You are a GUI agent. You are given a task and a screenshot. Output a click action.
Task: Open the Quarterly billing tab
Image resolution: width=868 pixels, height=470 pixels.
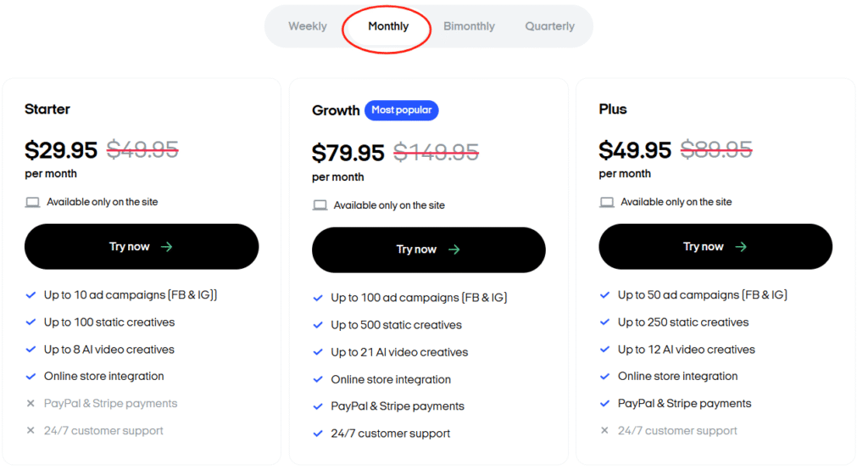[x=549, y=26]
